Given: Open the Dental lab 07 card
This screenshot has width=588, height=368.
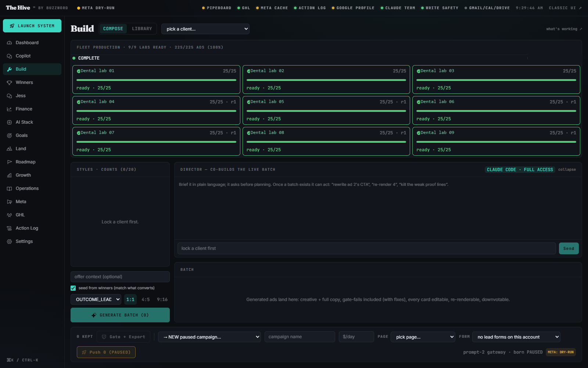Looking at the screenshot, I should [x=156, y=141].
